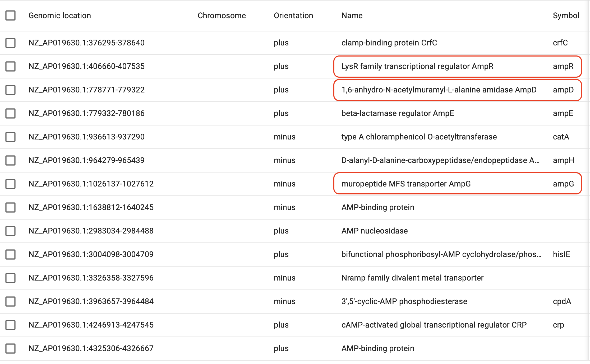Check the row for crfC gene
This screenshot has width=590, height=364.
[11, 43]
